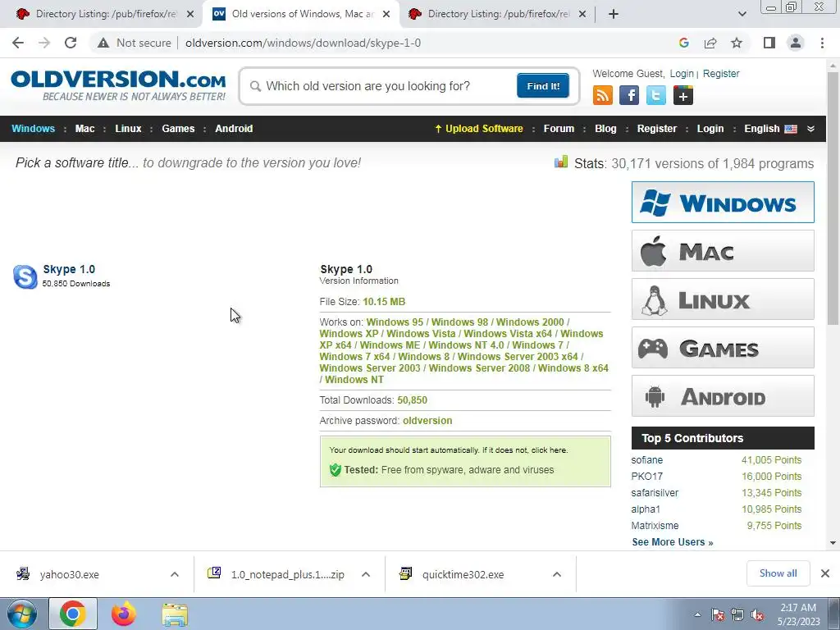Image resolution: width=840 pixels, height=630 pixels.
Task: Click the taskbar clock showing 2:17 AM
Action: click(x=798, y=614)
